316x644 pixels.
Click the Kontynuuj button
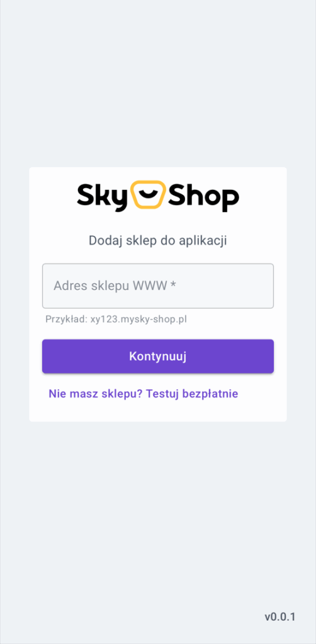click(x=158, y=357)
